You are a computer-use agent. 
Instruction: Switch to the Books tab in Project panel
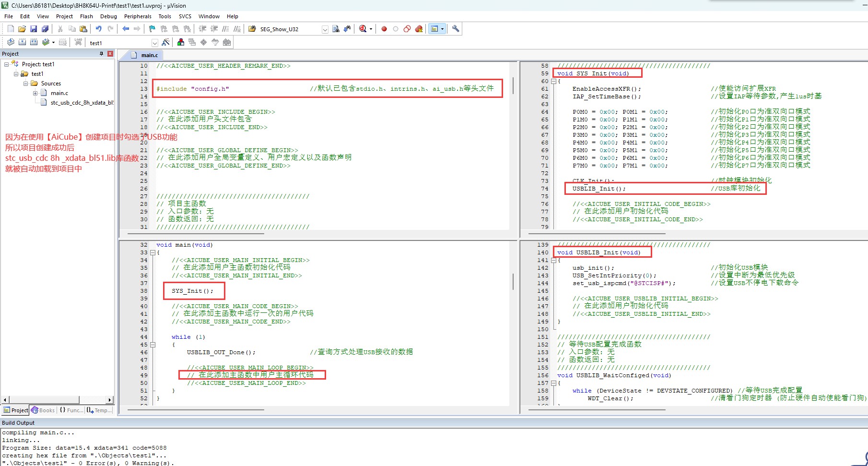43,410
